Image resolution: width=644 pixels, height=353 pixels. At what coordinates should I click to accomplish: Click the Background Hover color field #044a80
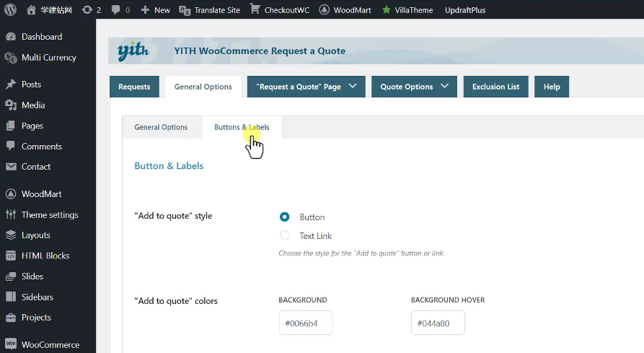pos(438,323)
